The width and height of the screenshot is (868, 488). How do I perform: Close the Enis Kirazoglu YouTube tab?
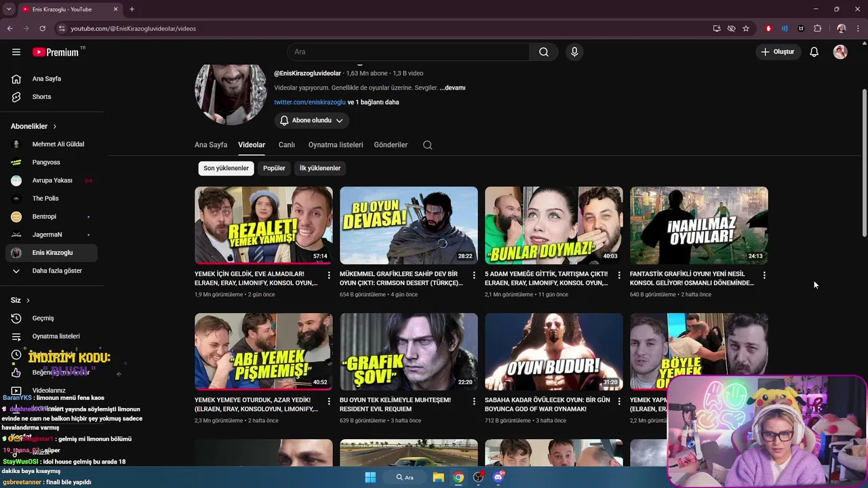pyautogui.click(x=115, y=9)
